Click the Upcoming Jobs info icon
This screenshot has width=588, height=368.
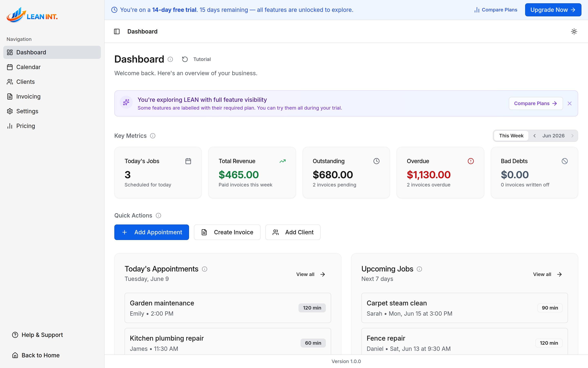point(419,269)
